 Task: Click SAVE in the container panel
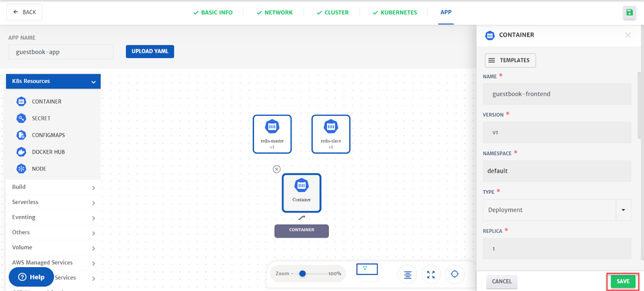tap(623, 282)
